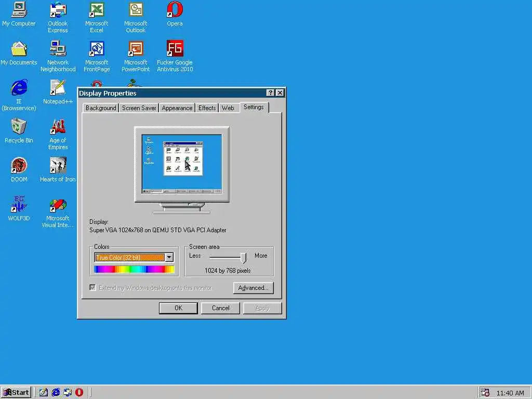Toggle Extend my Windows desktop checkbox
This screenshot has width=532, height=399.
pyautogui.click(x=92, y=287)
